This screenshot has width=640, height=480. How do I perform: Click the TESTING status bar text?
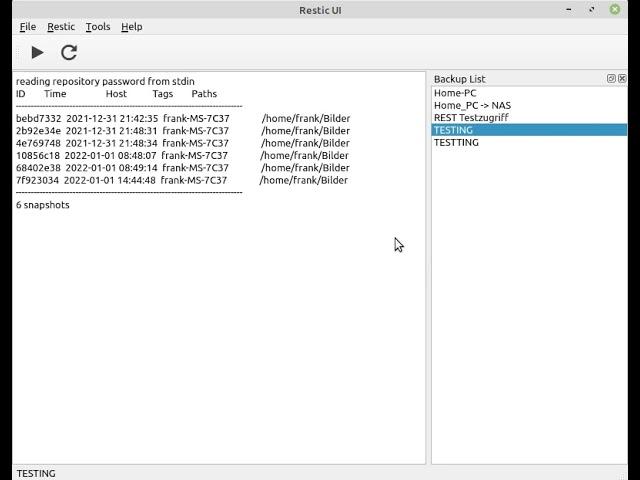click(x=36, y=473)
